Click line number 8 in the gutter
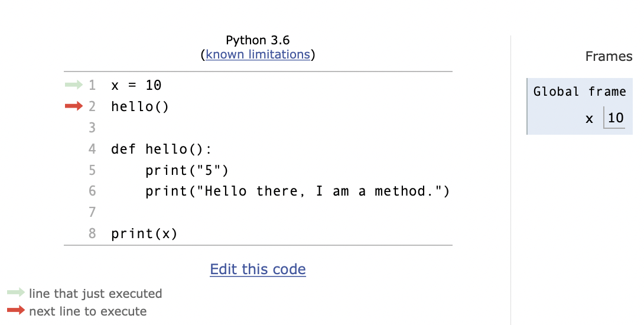The width and height of the screenshot is (644, 325). pyautogui.click(x=92, y=233)
